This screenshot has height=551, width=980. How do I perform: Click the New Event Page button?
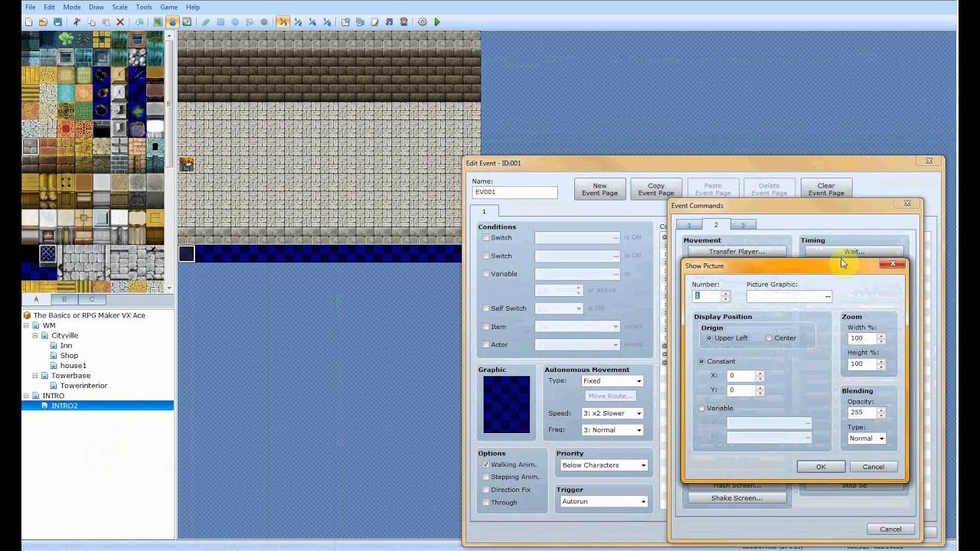(599, 189)
